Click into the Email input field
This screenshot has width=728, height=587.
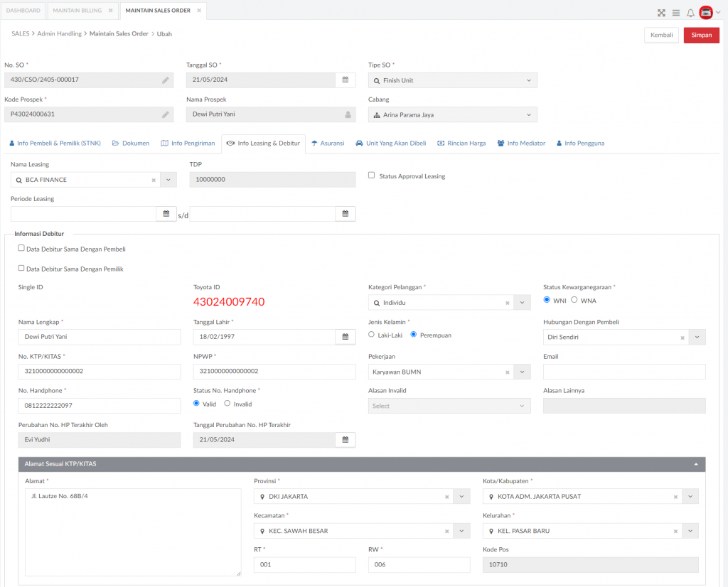(x=624, y=372)
